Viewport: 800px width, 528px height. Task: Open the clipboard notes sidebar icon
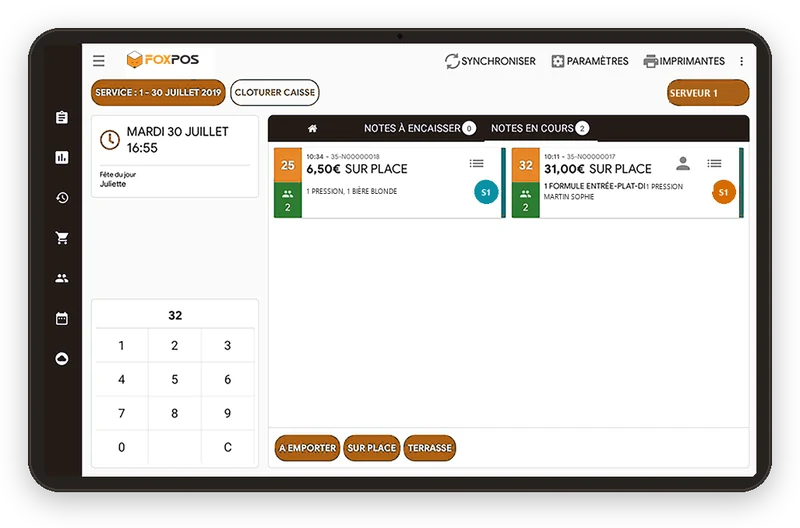click(x=62, y=117)
